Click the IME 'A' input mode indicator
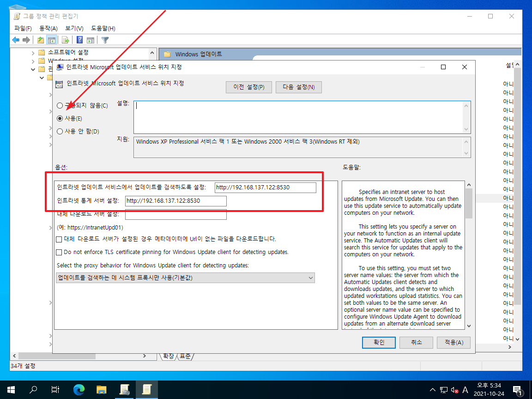Viewport: 532px width, 399px height. pos(465,390)
